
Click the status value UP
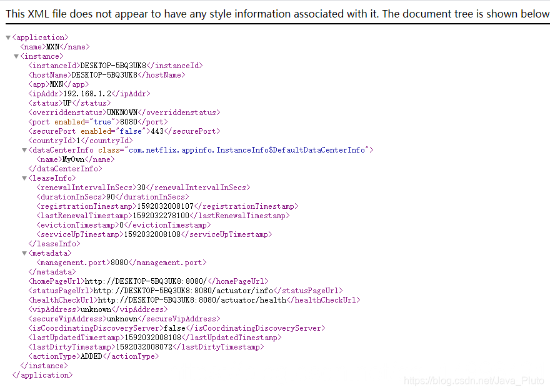67,103
